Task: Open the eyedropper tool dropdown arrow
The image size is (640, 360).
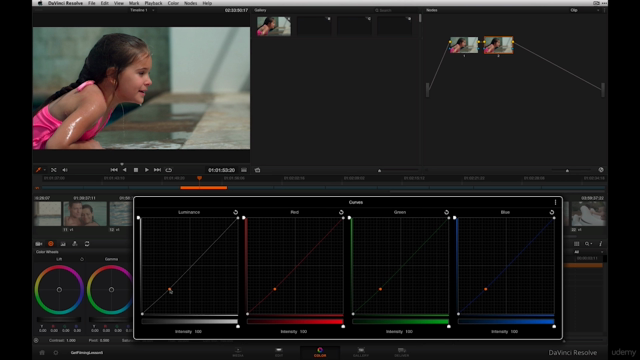Action: 44,170
